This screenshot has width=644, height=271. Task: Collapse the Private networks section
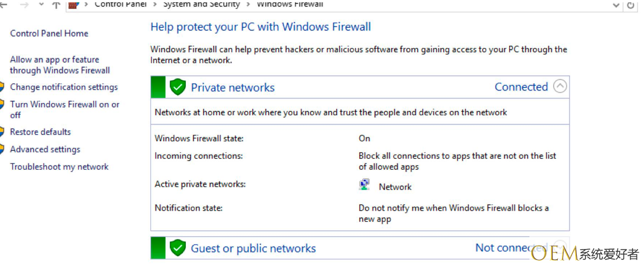560,87
